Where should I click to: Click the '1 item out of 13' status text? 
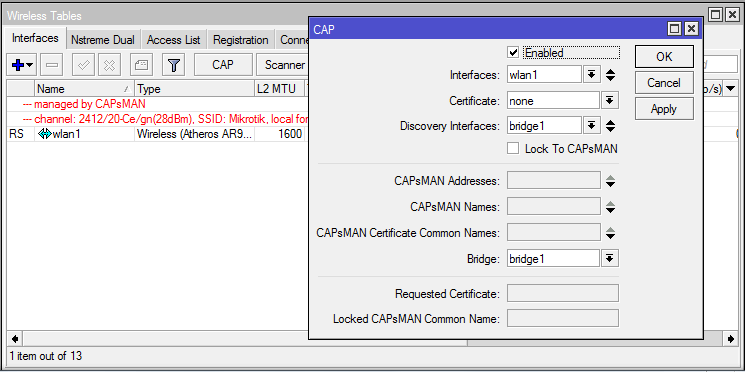coord(46,355)
